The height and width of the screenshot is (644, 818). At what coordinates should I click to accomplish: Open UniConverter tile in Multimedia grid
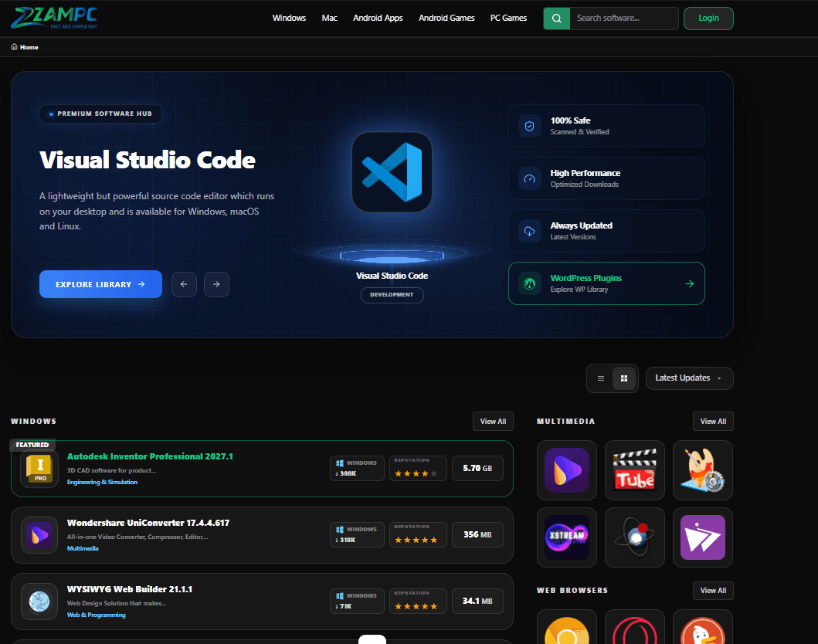(x=566, y=470)
